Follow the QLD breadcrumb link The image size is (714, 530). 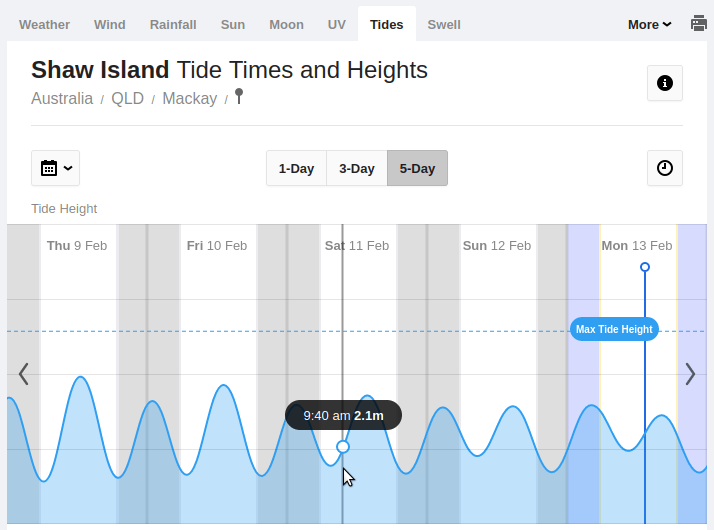pyautogui.click(x=127, y=99)
